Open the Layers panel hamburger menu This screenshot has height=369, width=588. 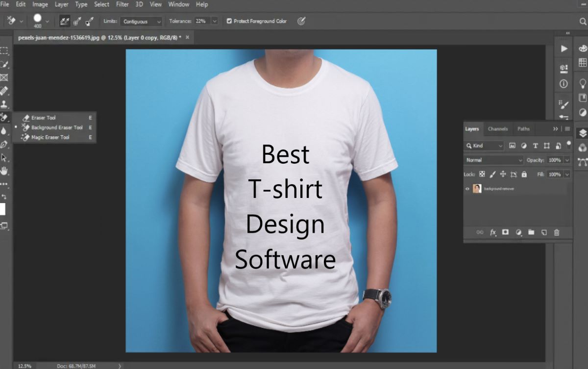(x=567, y=129)
